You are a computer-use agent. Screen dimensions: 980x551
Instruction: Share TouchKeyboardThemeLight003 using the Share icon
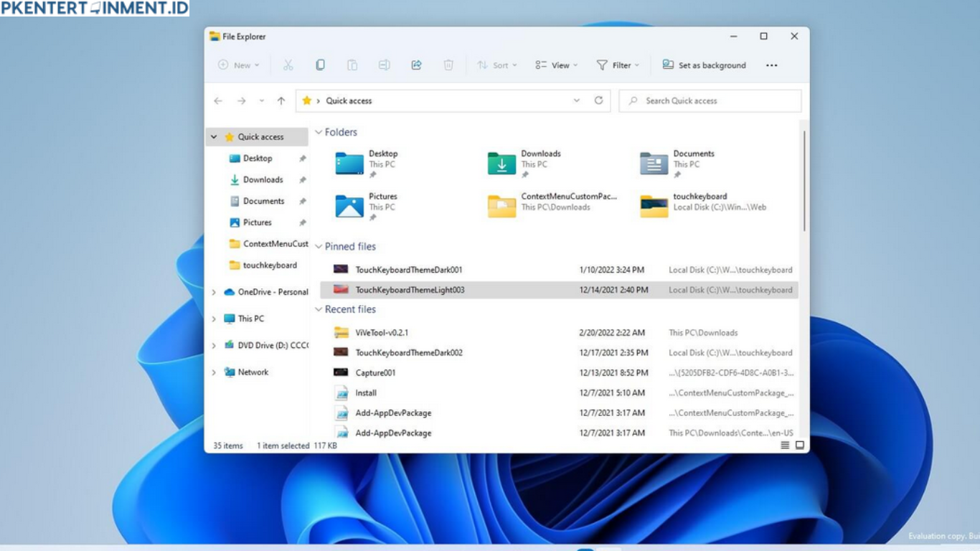[x=416, y=65]
